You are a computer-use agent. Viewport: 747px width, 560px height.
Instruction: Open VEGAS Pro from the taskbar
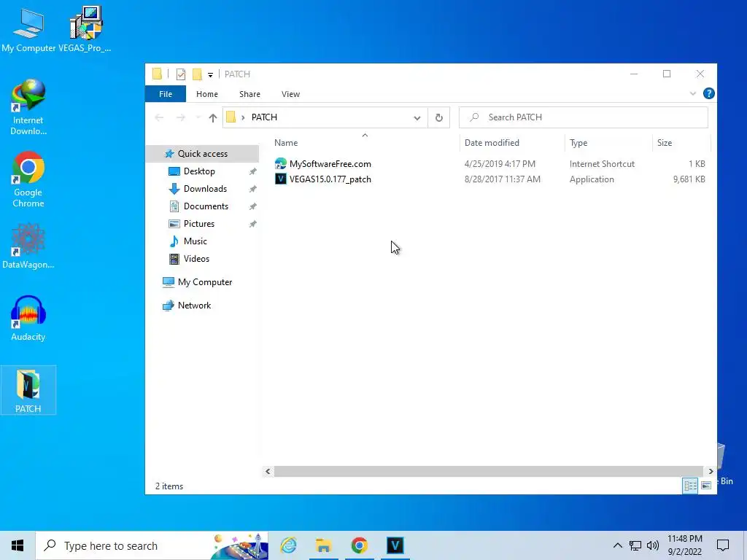[x=395, y=545]
